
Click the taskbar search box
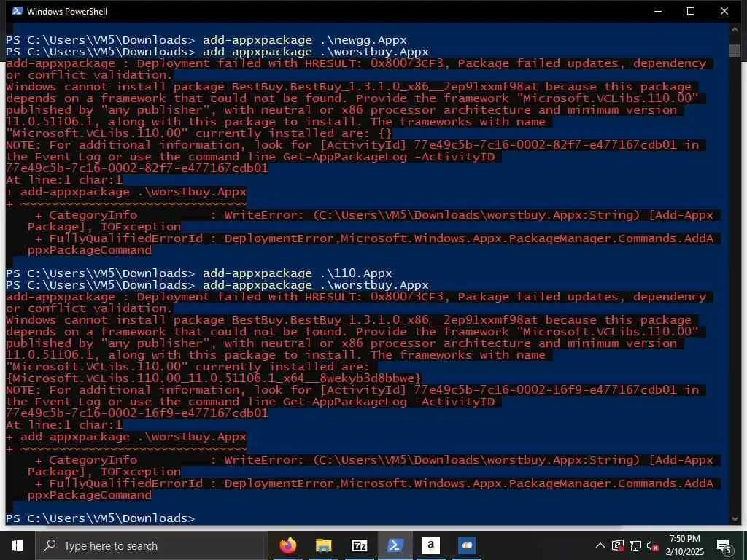point(152,545)
